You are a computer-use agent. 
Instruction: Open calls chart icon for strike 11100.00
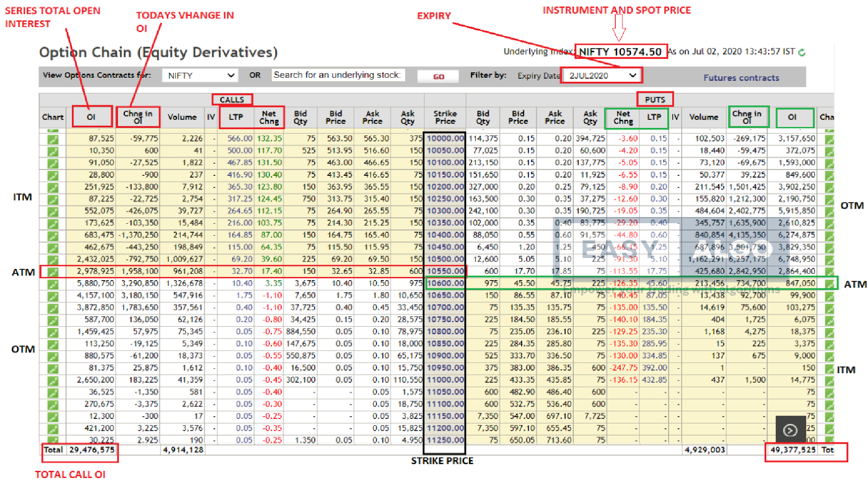[x=53, y=405]
